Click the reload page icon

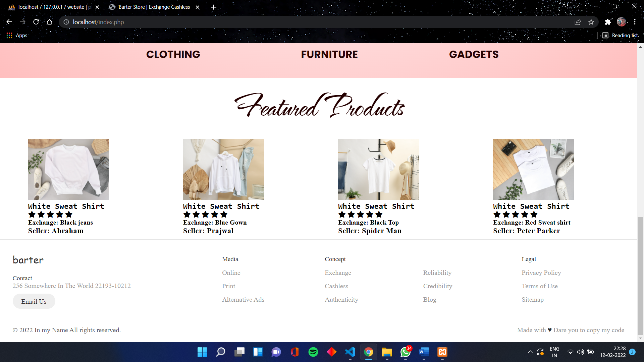tap(36, 22)
